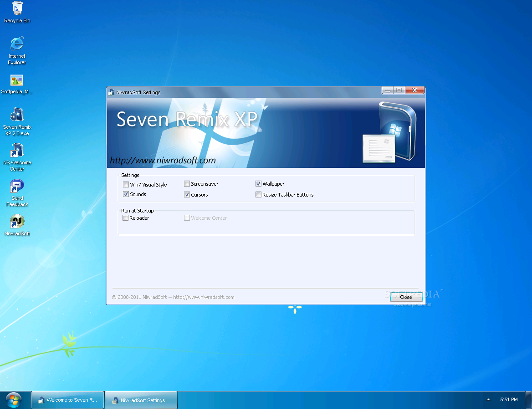Click the maximize button of the settings window
The image size is (532, 409).
(x=399, y=91)
